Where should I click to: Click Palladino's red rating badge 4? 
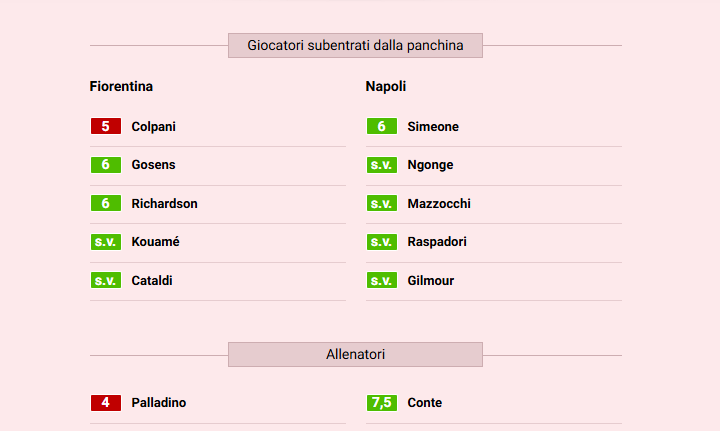(105, 403)
